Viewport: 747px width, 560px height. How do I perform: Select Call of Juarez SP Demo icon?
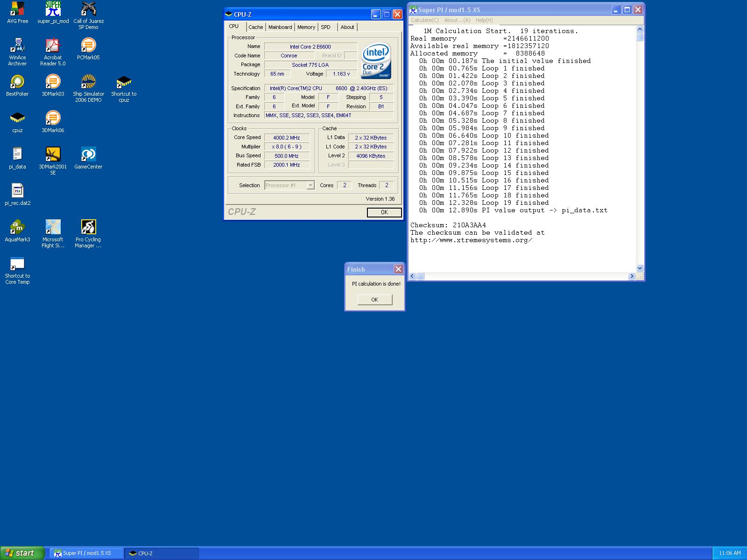(88, 15)
